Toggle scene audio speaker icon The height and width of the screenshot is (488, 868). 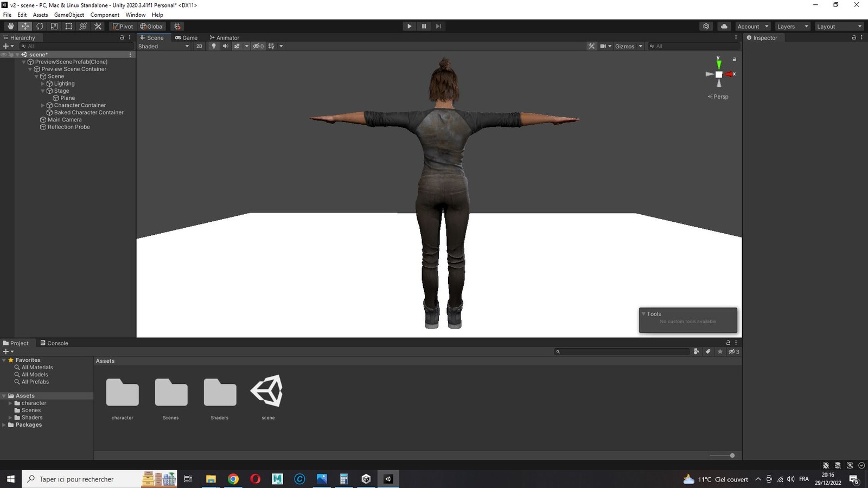[225, 46]
